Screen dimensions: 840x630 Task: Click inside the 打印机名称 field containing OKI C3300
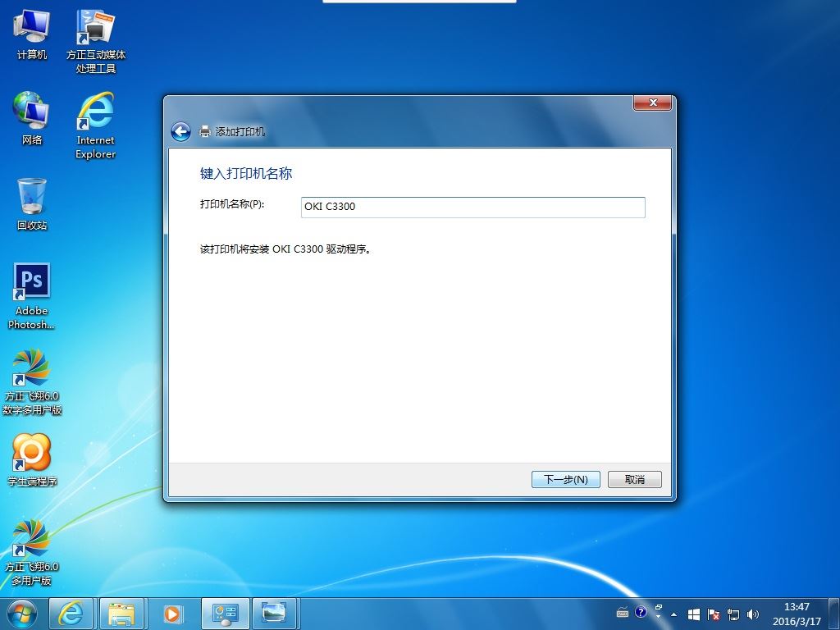[473, 208]
